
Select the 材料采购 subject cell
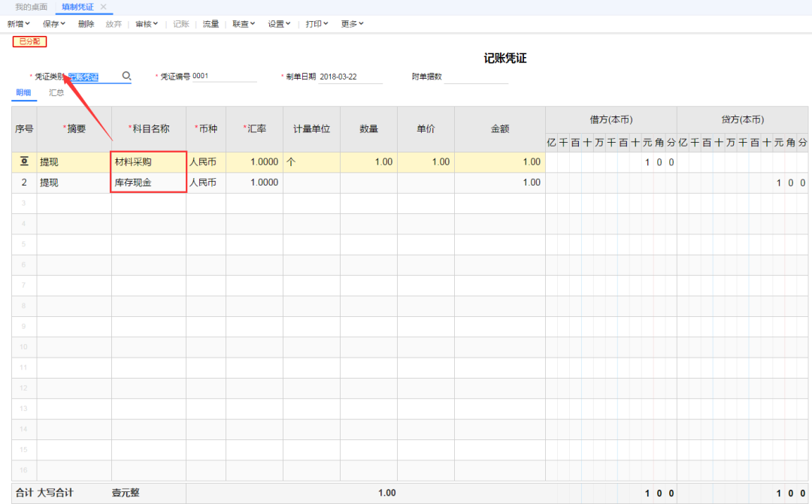(148, 162)
